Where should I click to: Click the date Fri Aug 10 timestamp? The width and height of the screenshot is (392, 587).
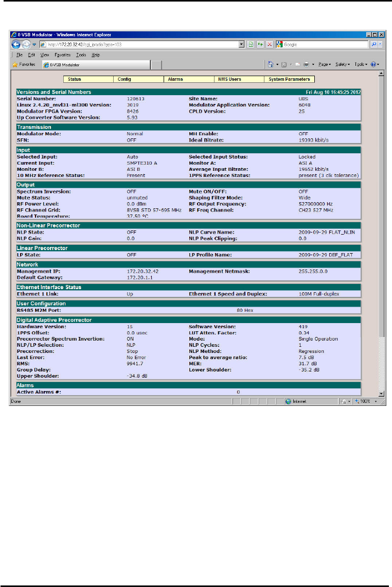pos(333,92)
